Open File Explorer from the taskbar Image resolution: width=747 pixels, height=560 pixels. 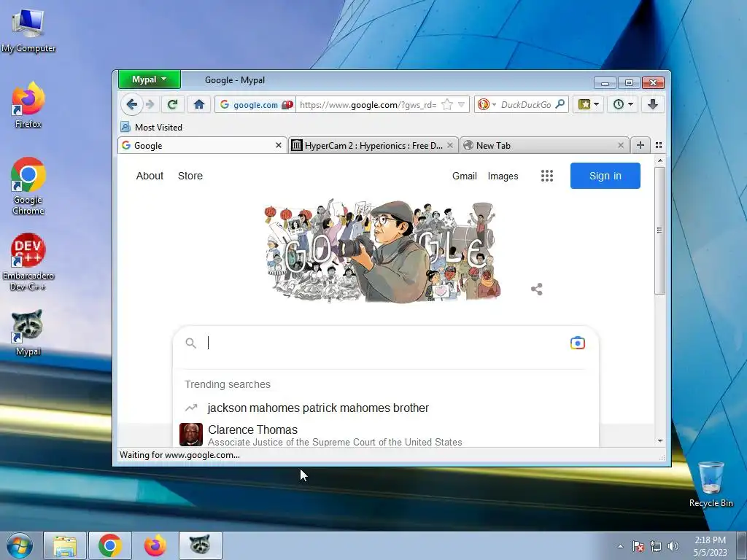[x=65, y=545]
